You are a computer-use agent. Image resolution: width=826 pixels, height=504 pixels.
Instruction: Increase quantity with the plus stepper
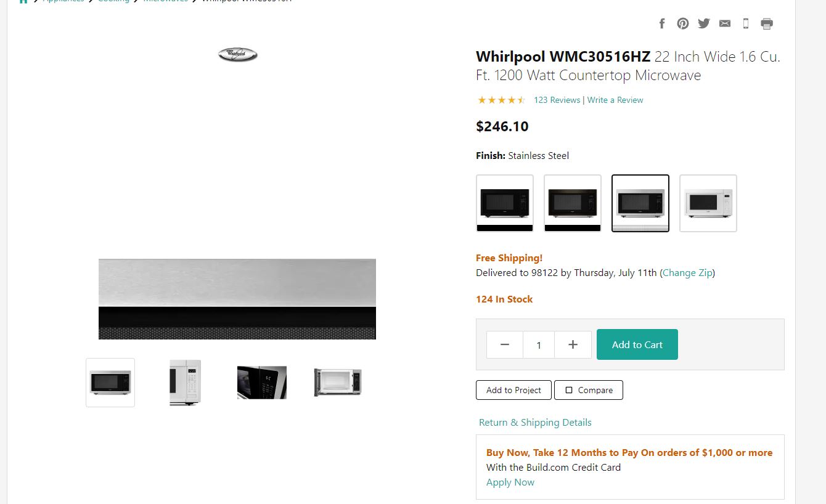click(573, 344)
